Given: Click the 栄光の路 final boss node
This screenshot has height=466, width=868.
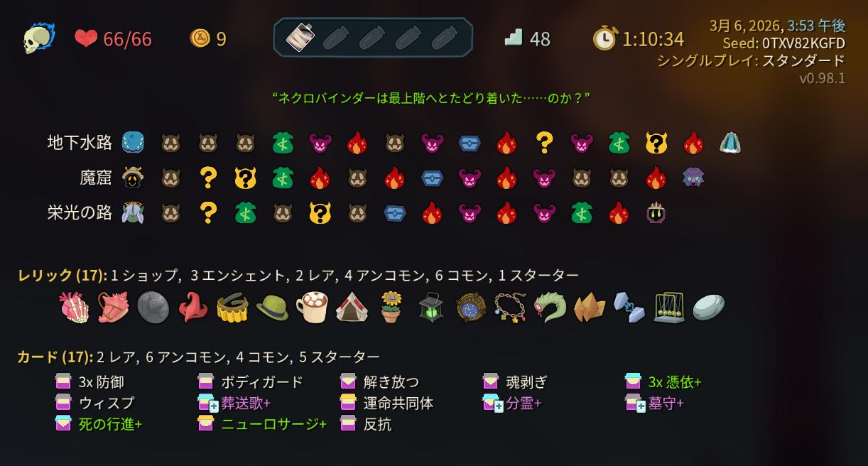Looking at the screenshot, I should [655, 212].
